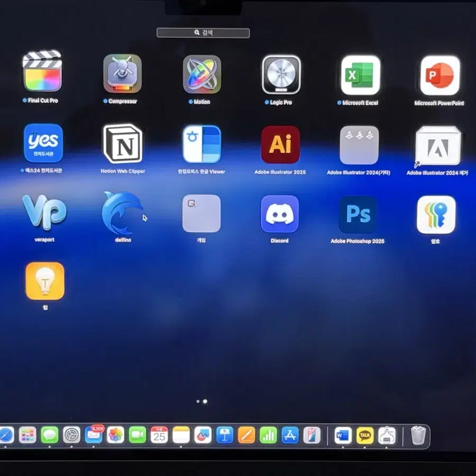This screenshot has width=476, height=476.
Task: Launch Freeform from the Dock
Action: 203,435
